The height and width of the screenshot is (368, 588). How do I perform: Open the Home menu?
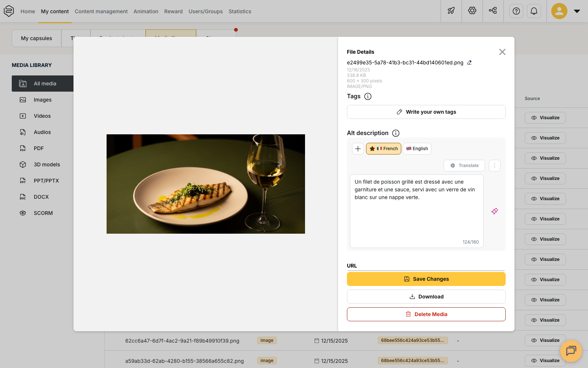point(28,11)
